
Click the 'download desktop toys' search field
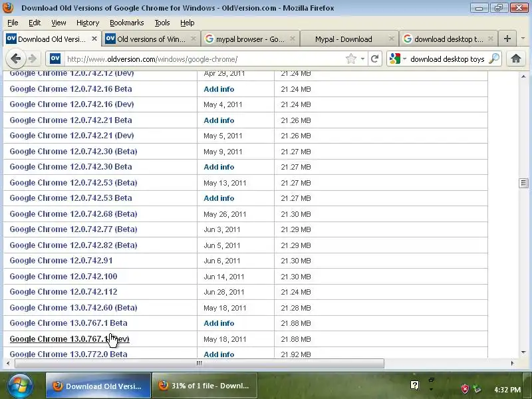pos(447,59)
